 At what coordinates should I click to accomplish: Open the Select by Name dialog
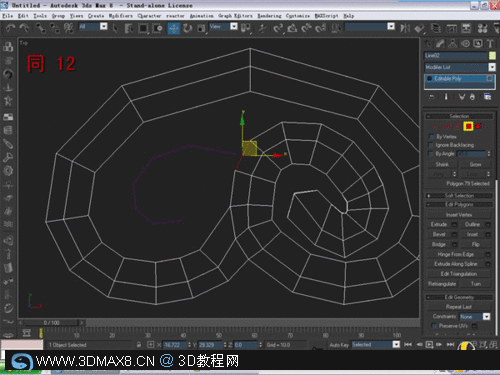(x=129, y=28)
